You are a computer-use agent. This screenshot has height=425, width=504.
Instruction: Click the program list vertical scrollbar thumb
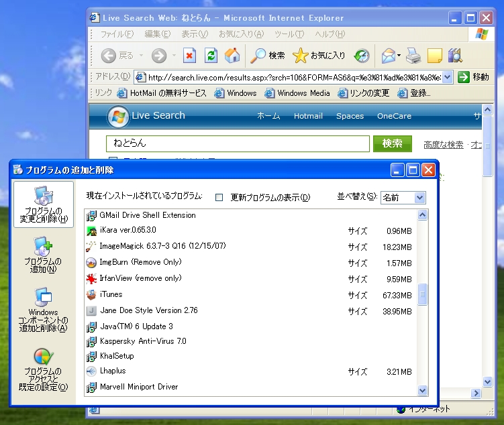422,294
